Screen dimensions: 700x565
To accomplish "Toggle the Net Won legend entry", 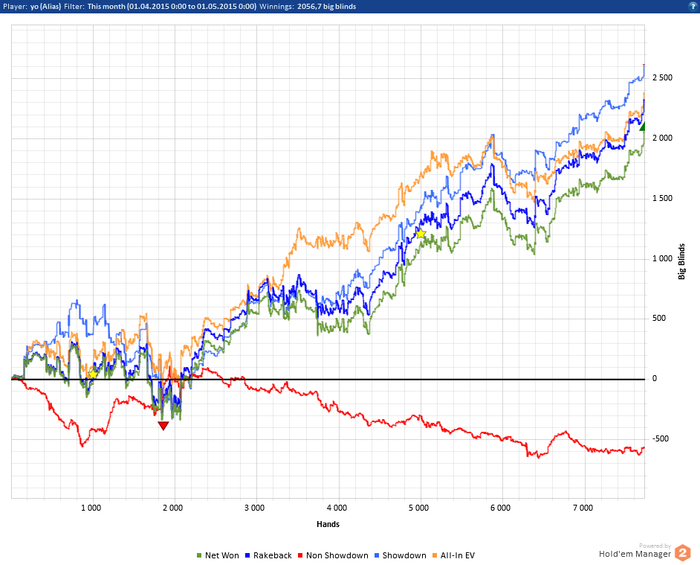I will [x=218, y=556].
